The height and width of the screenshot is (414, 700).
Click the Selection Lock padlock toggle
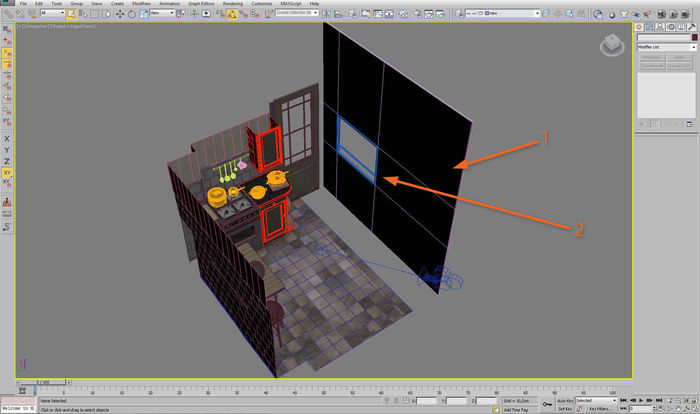[x=396, y=401]
